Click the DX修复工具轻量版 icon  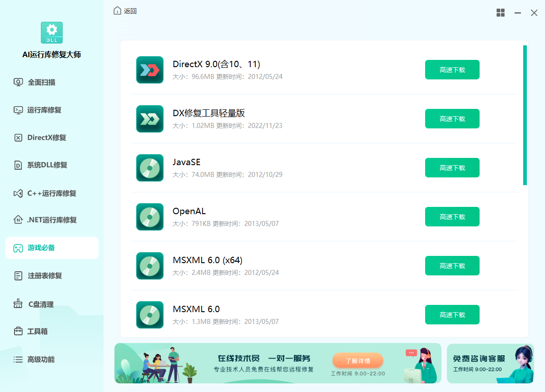click(x=149, y=119)
